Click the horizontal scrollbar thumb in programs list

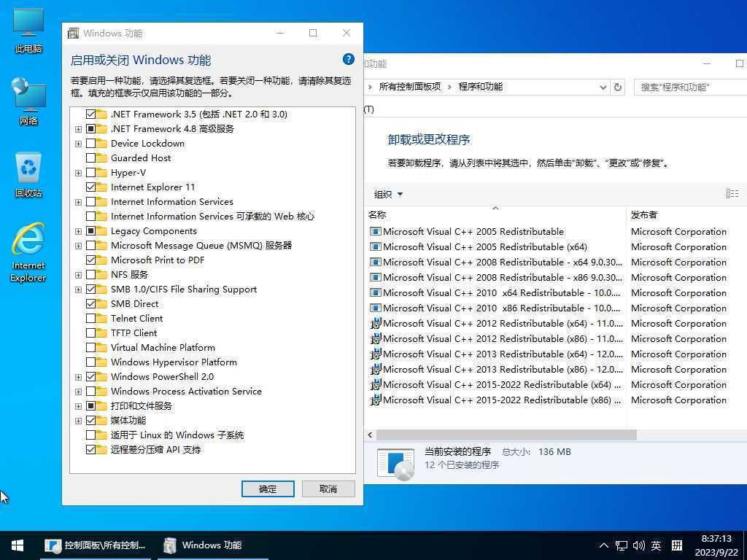pyautogui.click(x=506, y=435)
